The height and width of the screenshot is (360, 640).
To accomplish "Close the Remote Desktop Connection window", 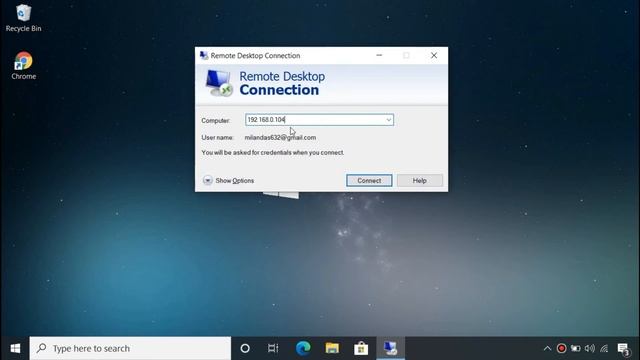I will (x=434, y=56).
